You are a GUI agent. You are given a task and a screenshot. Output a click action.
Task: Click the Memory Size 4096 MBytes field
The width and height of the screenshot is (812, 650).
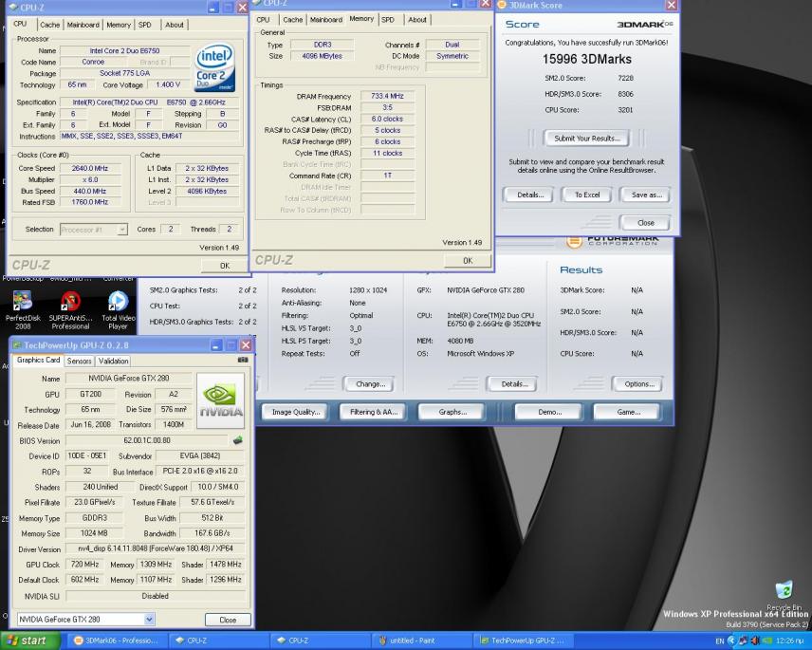coord(322,56)
